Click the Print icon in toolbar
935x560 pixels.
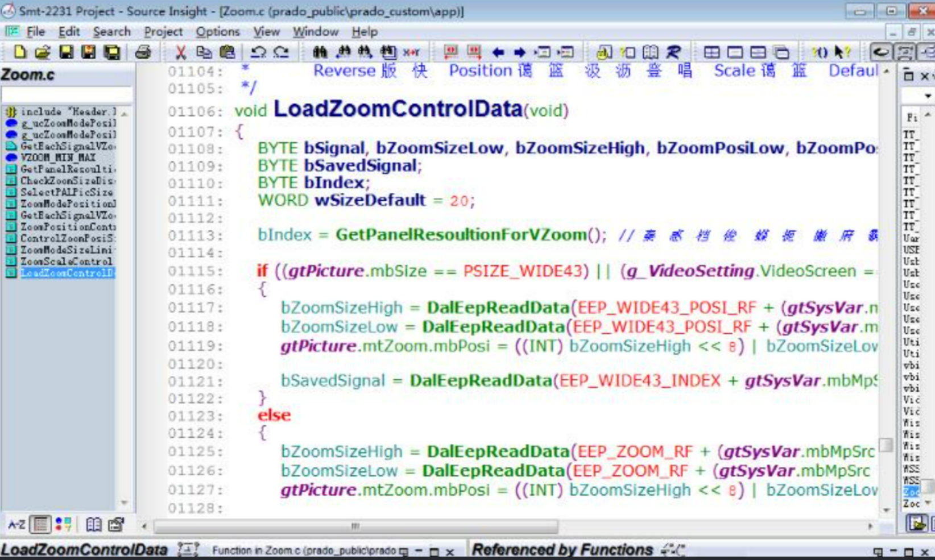[x=143, y=52]
